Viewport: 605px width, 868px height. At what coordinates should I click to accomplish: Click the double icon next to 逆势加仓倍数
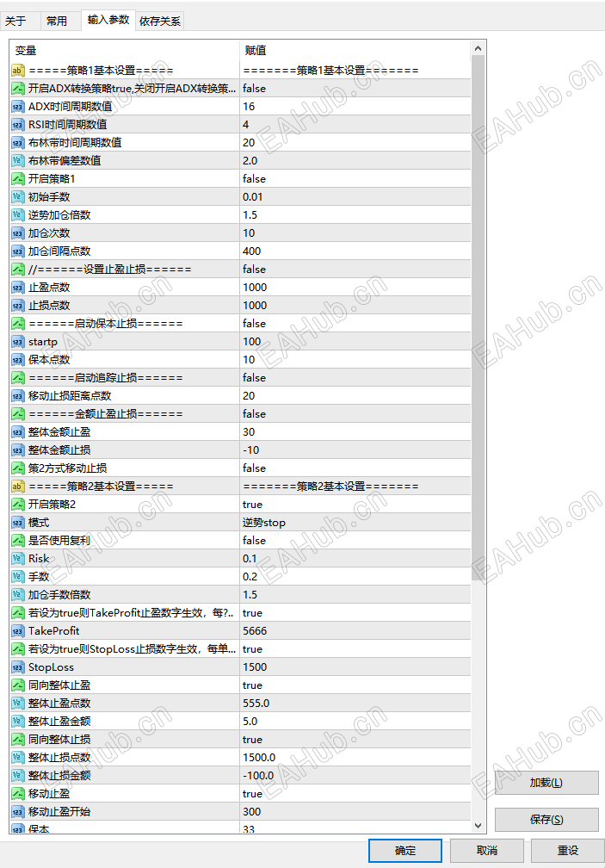(x=18, y=215)
